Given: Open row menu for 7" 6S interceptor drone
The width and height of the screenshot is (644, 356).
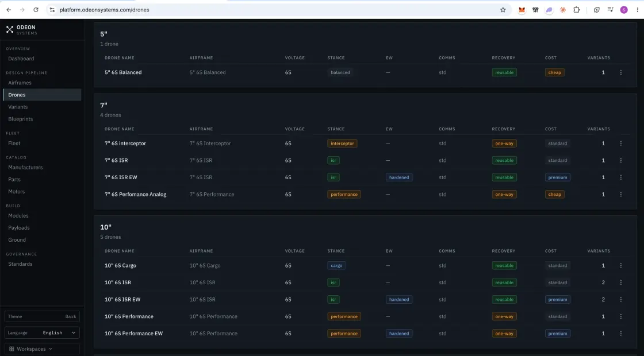Looking at the screenshot, I should click(x=620, y=143).
